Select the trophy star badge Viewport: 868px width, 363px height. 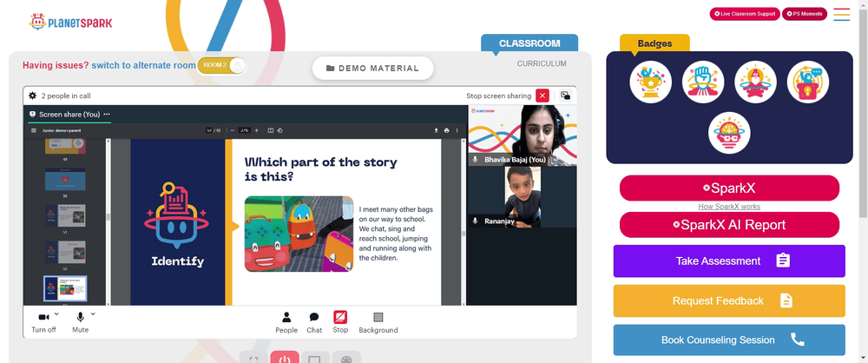coord(650,82)
